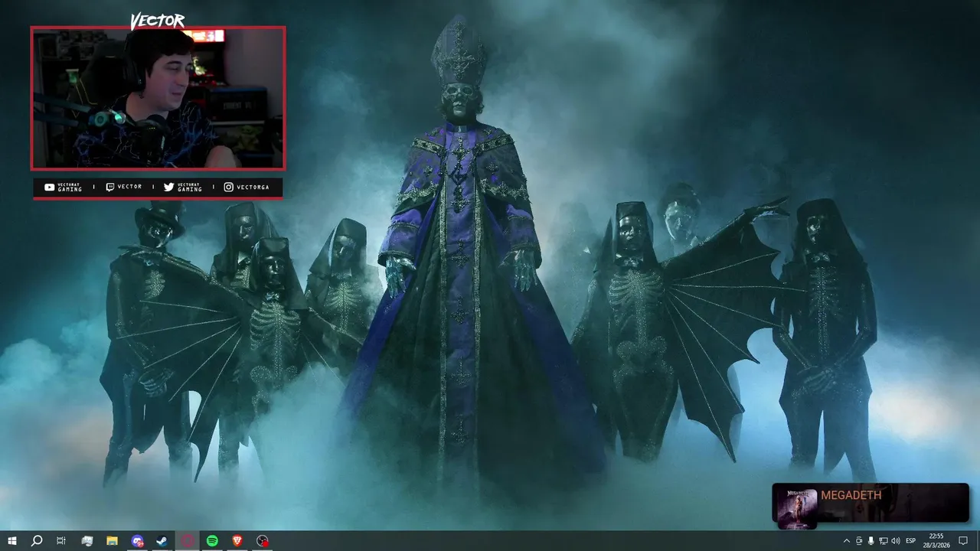Click the YouTube icon in social bar
The width and height of the screenshot is (980, 551).
(50, 187)
